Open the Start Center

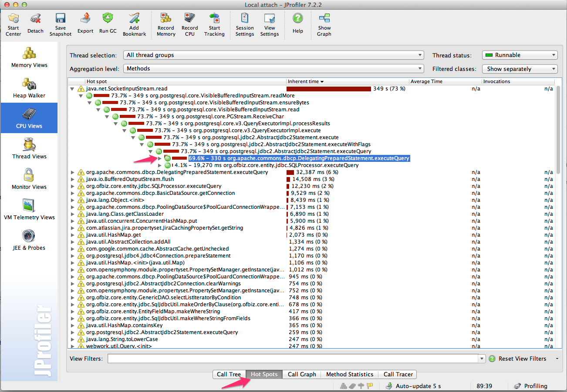tap(13, 24)
